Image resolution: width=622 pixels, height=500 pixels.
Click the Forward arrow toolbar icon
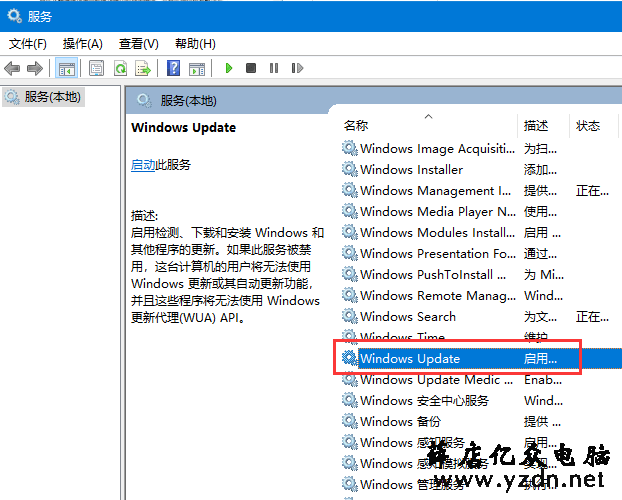click(35, 68)
